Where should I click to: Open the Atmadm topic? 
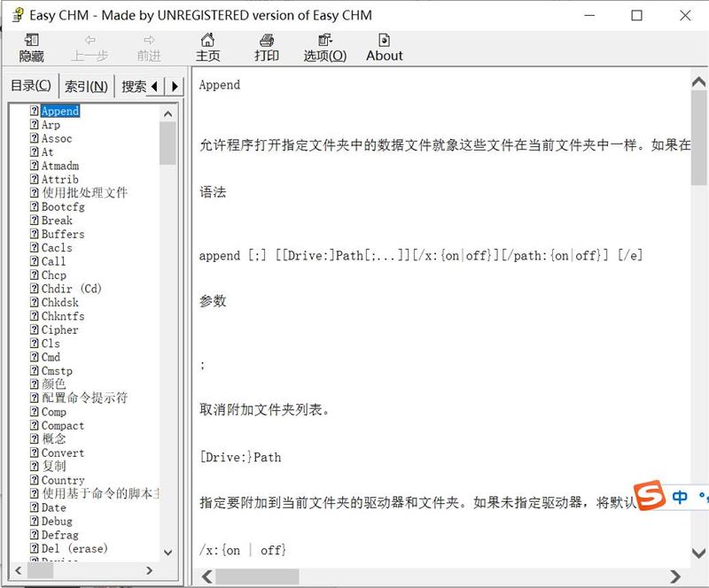pos(60,166)
